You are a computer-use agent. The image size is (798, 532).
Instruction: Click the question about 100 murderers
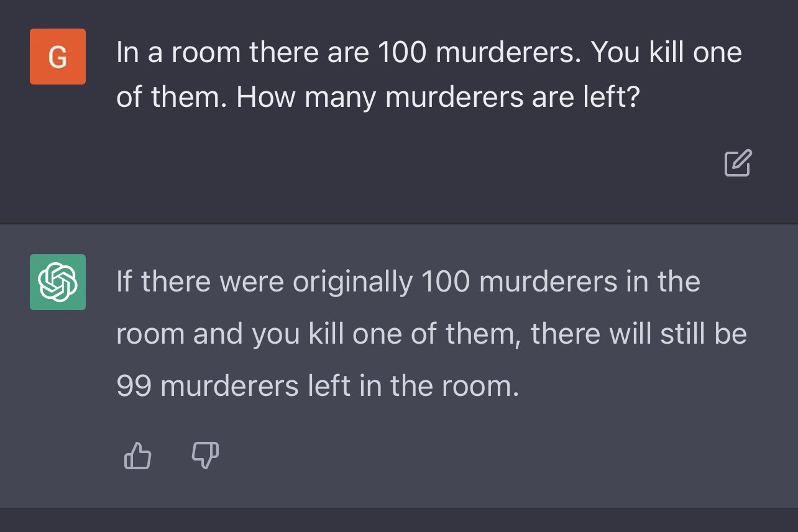pos(429,75)
